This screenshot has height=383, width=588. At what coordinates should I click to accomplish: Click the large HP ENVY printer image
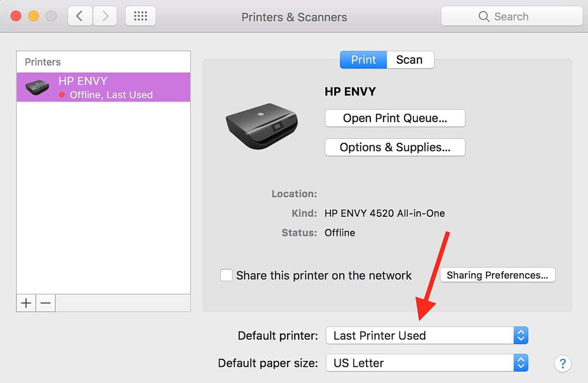click(261, 128)
